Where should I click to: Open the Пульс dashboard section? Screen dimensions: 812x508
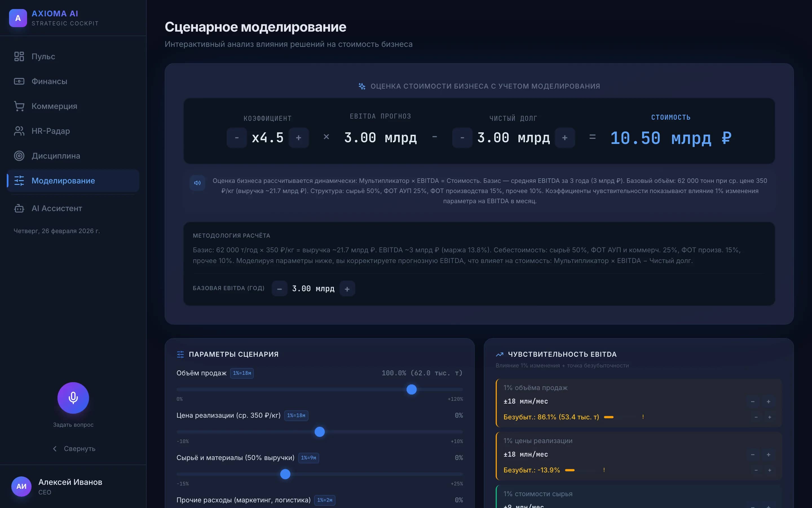73,56
